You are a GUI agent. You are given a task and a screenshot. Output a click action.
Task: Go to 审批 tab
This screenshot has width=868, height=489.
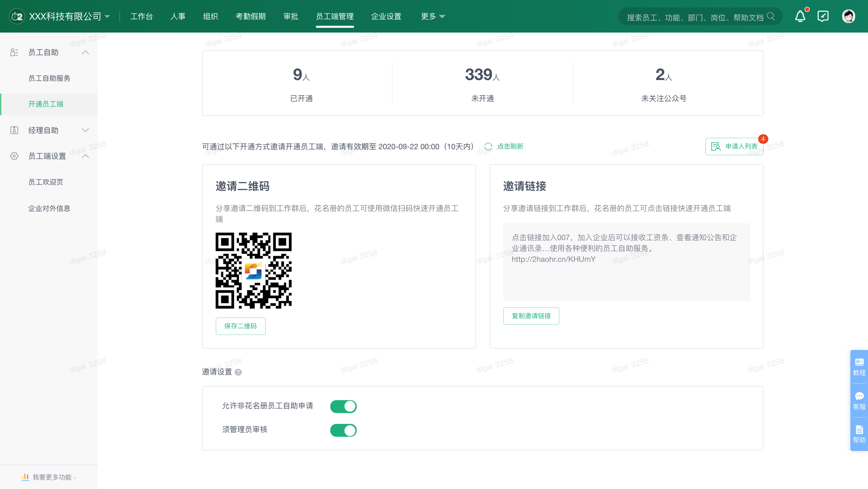291,16
